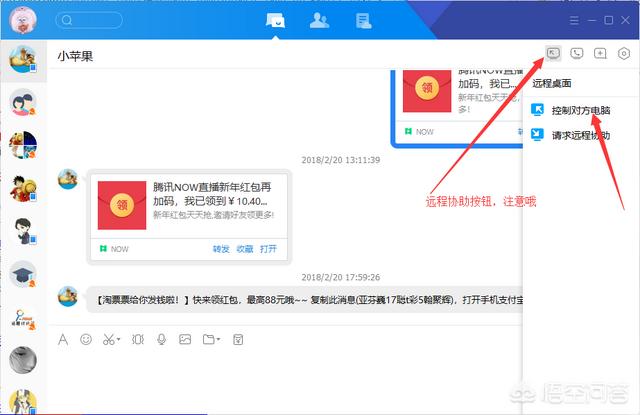The width and height of the screenshot is (640, 415).
Task: Send a window shake nudge
Action: click(x=138, y=340)
